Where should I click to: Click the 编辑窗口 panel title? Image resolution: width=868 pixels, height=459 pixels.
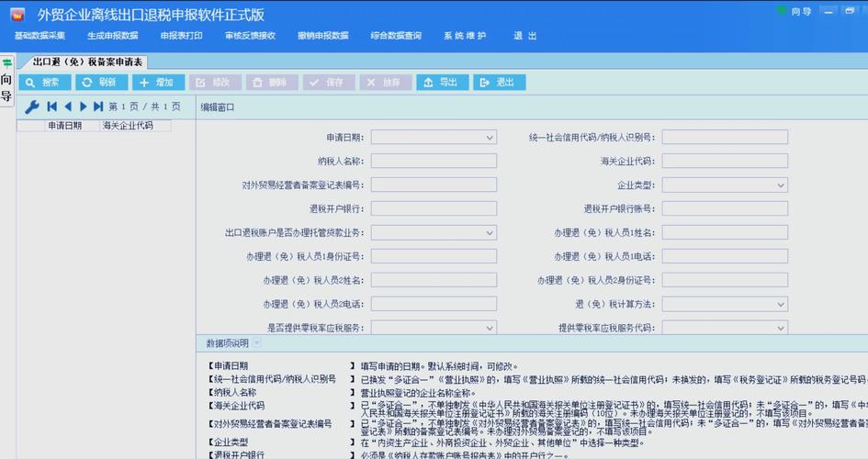click(217, 107)
